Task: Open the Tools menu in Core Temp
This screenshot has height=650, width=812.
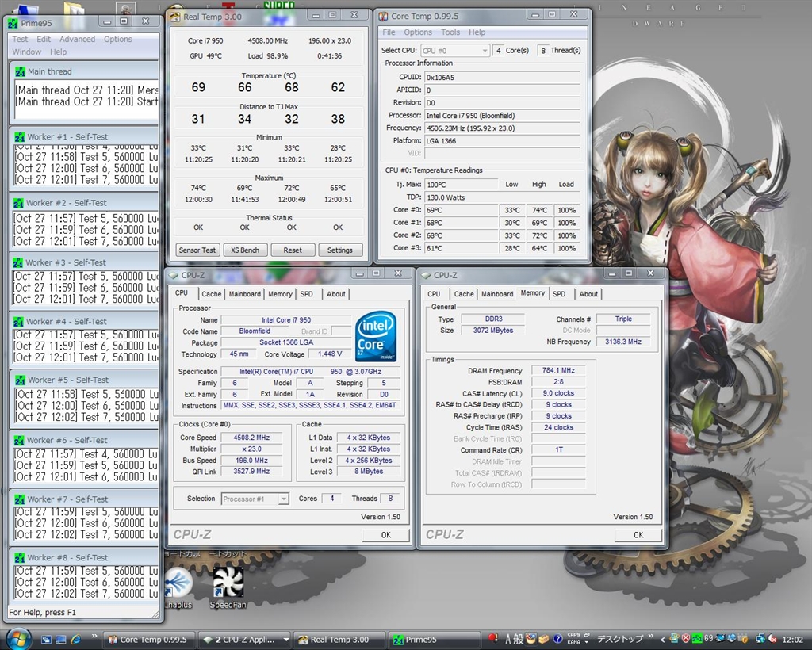Action: coord(450,32)
